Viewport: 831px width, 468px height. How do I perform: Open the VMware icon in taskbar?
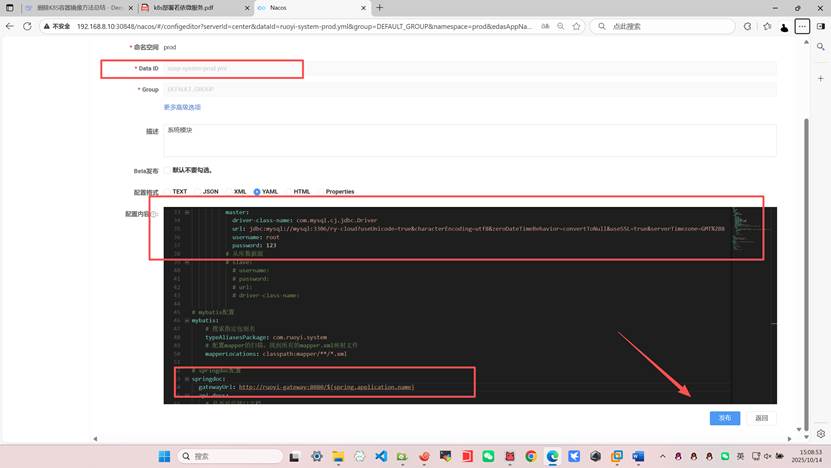[617, 456]
